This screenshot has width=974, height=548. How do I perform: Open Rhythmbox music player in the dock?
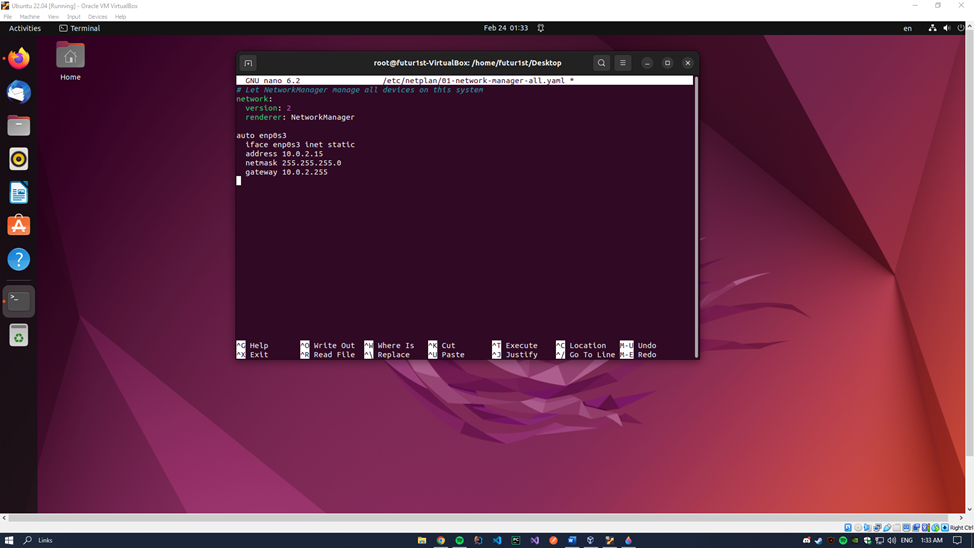point(19,159)
